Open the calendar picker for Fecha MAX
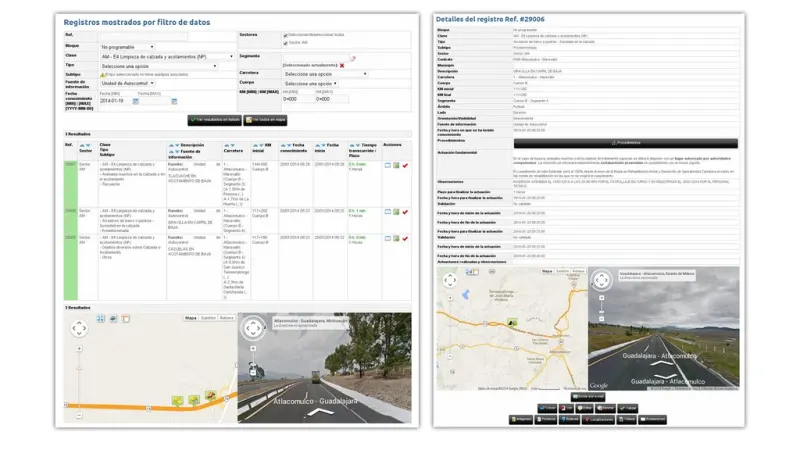Image resolution: width=800 pixels, height=450 pixels. click(174, 102)
